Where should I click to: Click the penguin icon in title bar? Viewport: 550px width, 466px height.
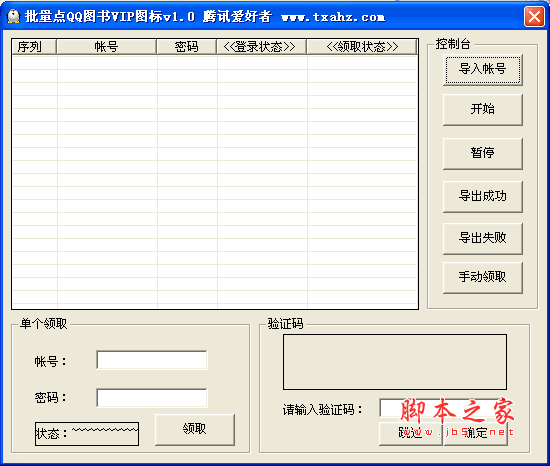13,16
